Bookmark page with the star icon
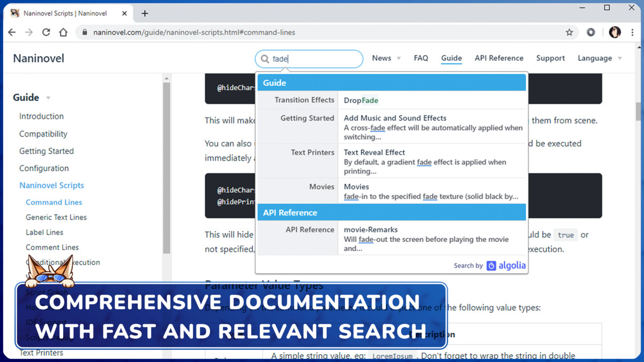This screenshot has height=362, width=644. 569,32
